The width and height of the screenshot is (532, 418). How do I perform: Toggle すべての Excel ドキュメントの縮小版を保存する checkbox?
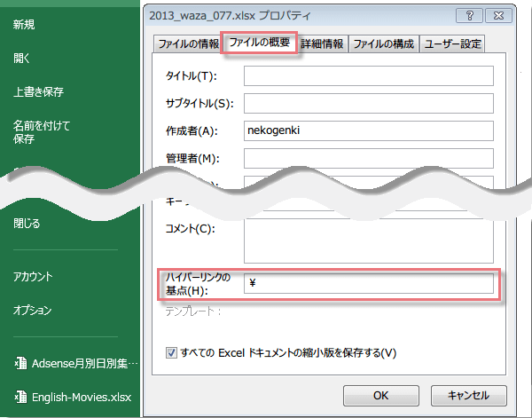pos(171,353)
